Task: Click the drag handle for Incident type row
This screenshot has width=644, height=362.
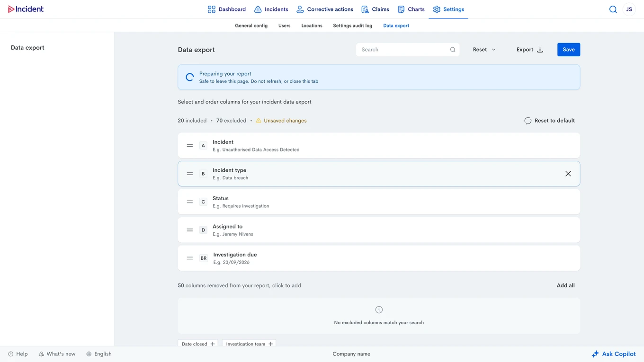Action: [190, 174]
